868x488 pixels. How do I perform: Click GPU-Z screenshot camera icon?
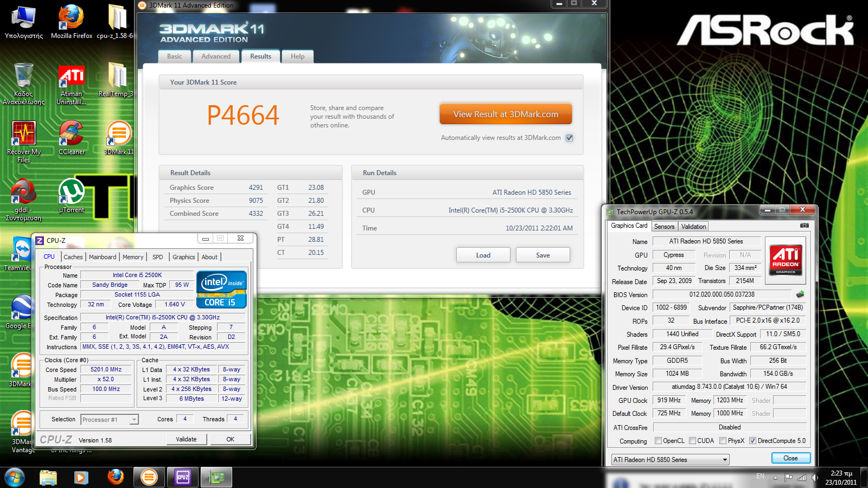[805, 226]
